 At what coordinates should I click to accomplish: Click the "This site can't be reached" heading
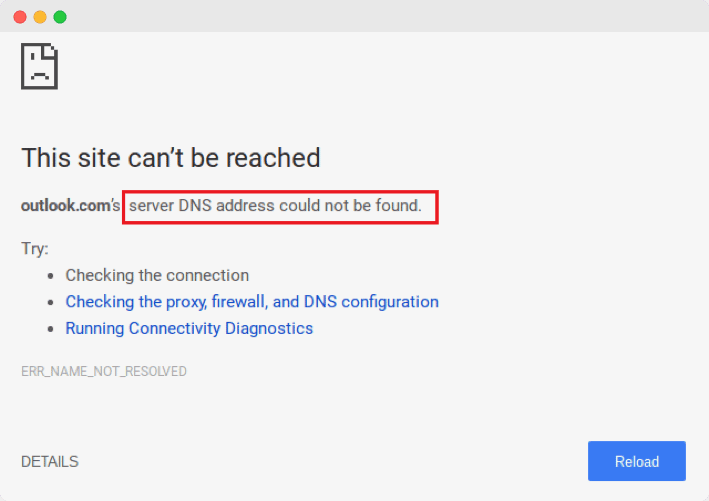[x=171, y=158]
